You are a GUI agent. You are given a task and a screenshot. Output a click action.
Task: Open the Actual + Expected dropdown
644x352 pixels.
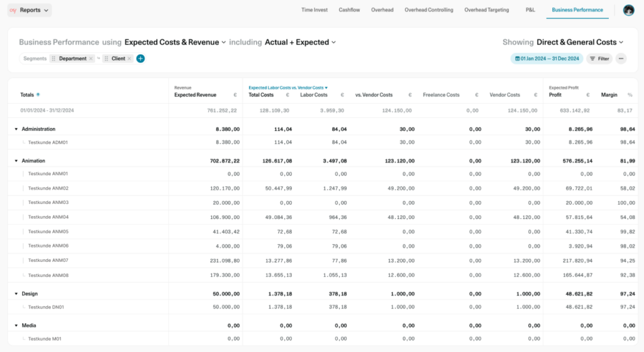click(x=300, y=42)
